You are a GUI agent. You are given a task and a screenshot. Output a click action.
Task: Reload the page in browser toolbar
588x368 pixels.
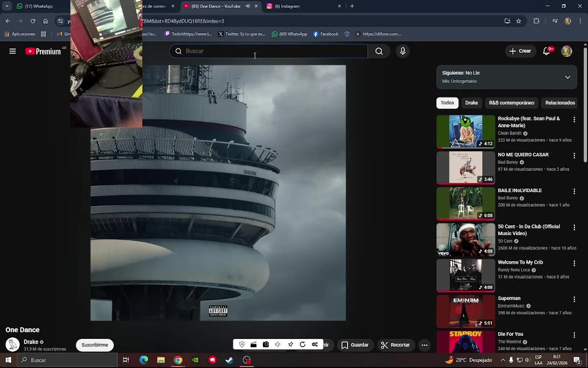tap(33, 21)
